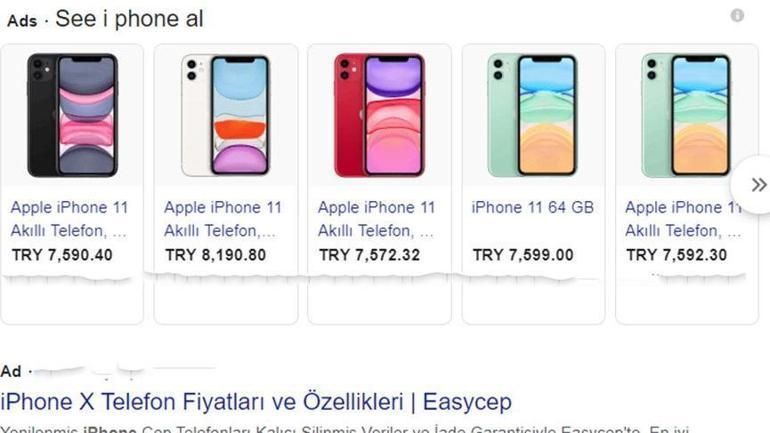Click the TRY 7,572.32 price

pyautogui.click(x=369, y=255)
